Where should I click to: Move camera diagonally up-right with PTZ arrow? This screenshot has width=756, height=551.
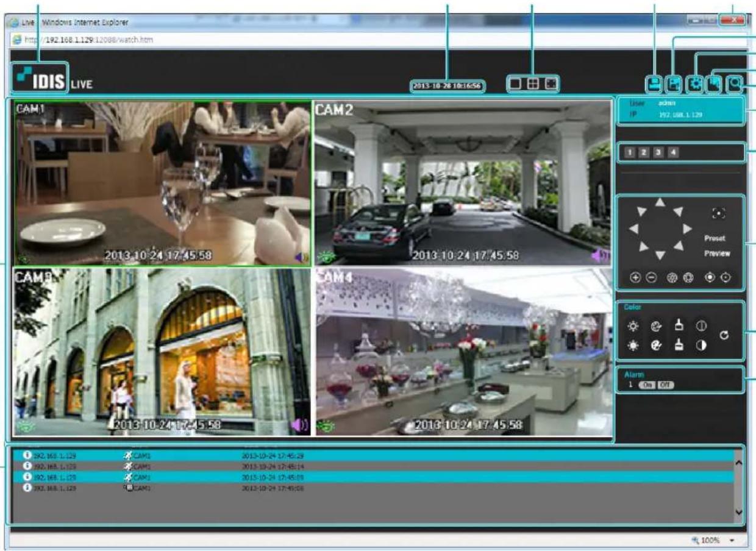[x=678, y=212]
